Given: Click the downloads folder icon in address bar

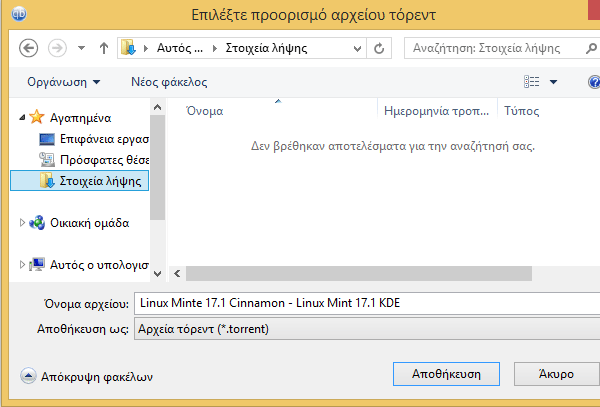Looking at the screenshot, I should 128,48.
